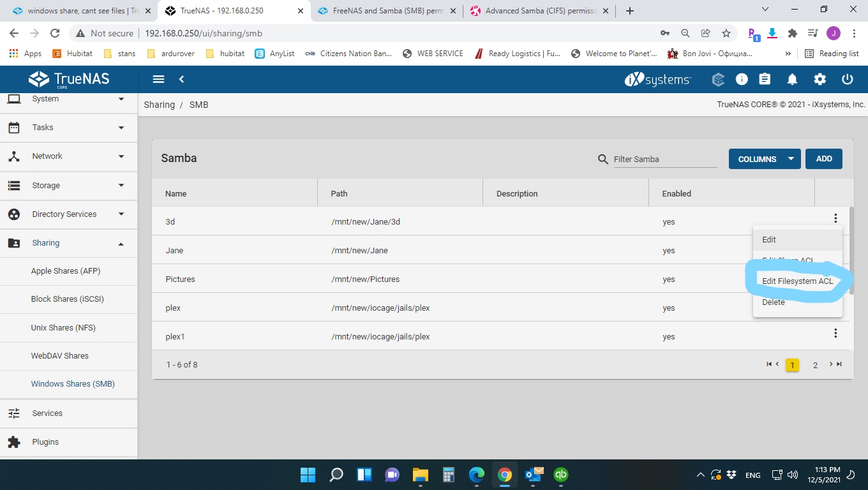The width and height of the screenshot is (868, 490).
Task: Go to the first page of table
Action: click(769, 364)
